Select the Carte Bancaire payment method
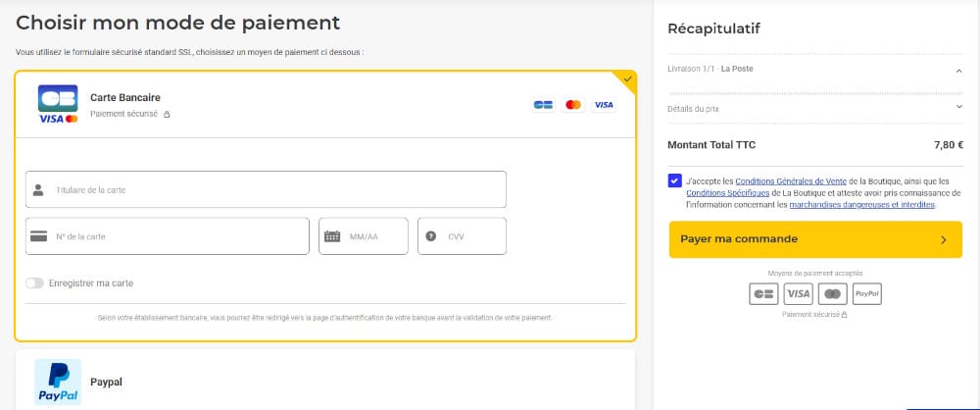The image size is (980, 410). tap(124, 98)
